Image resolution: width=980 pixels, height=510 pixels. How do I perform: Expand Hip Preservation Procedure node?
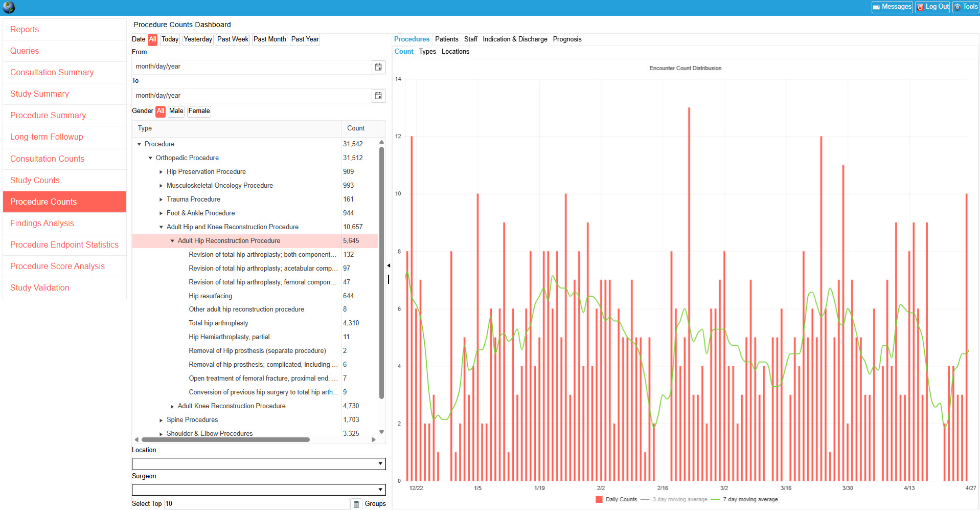coord(161,172)
